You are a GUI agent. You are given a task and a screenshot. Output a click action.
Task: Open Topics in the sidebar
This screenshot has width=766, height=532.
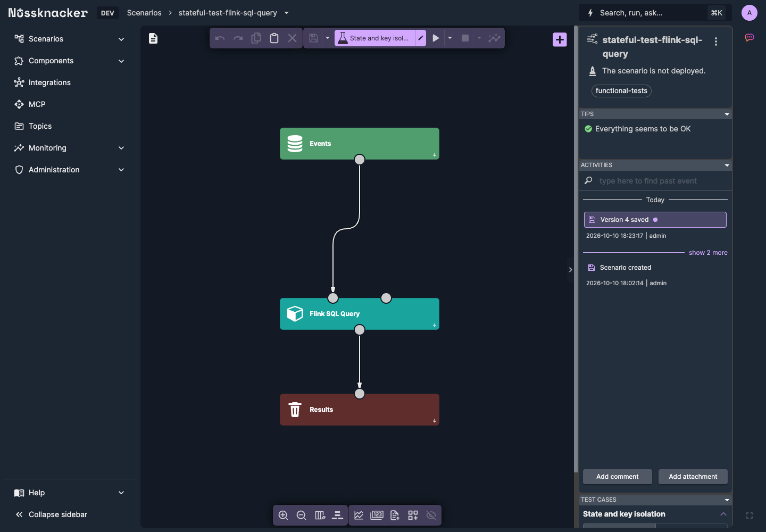[70, 126]
